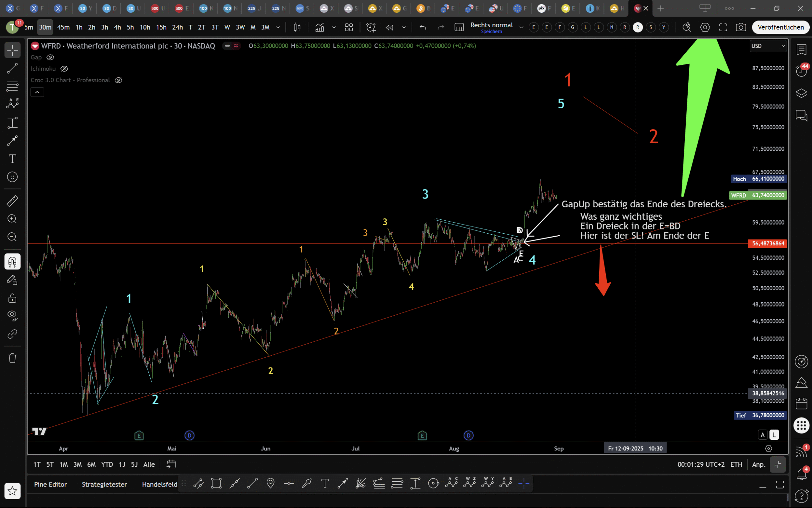
Task: Open the bar replay tool
Action: 389,27
